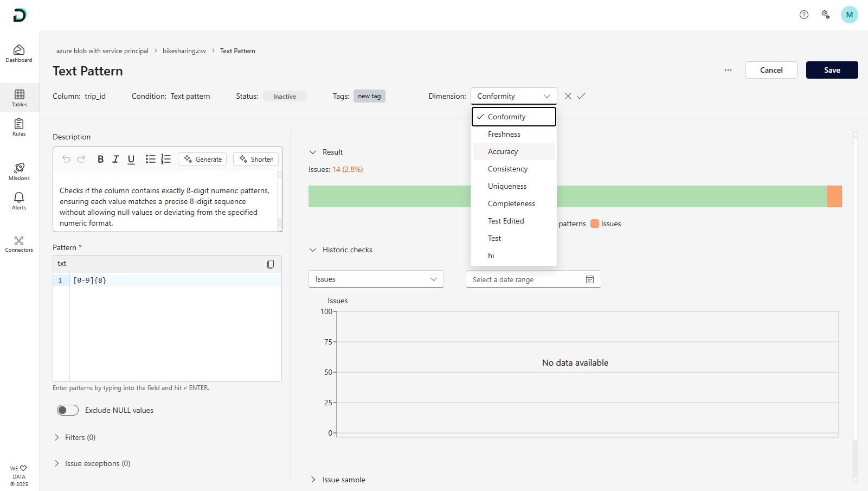Pick Uniqueness from the dimension options

point(507,186)
